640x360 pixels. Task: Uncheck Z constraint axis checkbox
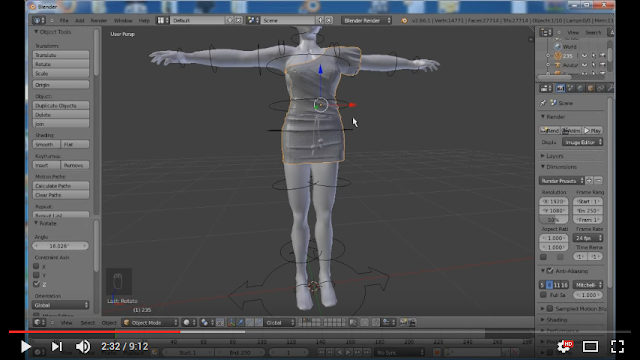36,284
